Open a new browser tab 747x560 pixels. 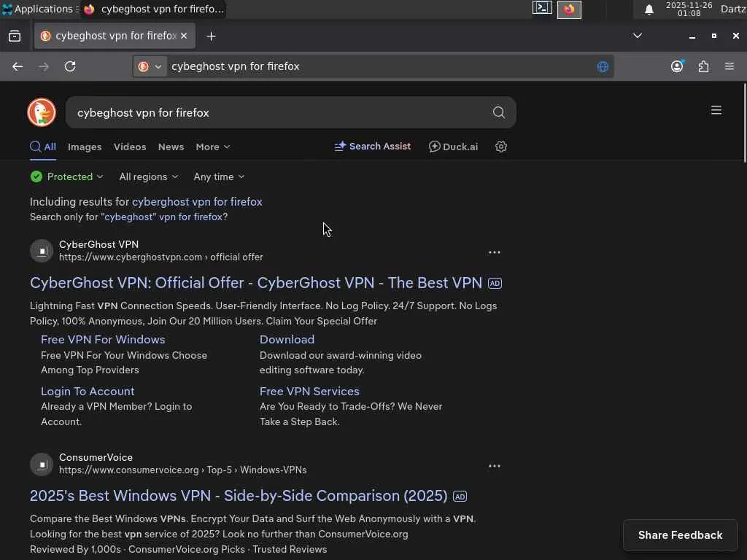click(211, 36)
